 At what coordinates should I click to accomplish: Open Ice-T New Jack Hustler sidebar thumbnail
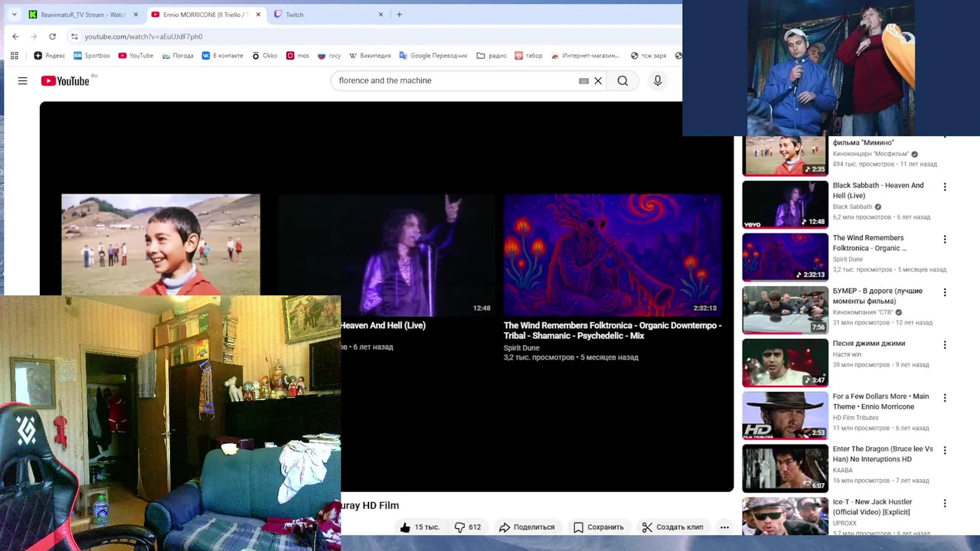[786, 516]
